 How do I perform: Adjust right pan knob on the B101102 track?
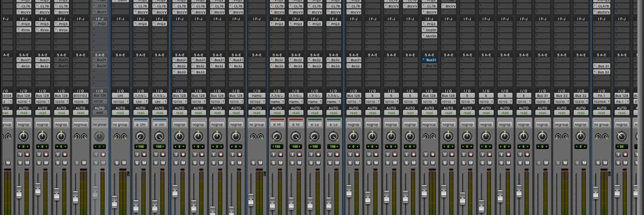(84, 136)
